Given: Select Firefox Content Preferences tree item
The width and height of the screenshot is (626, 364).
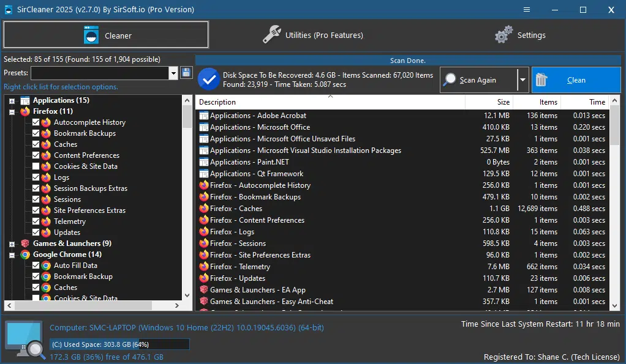Looking at the screenshot, I should coord(86,155).
